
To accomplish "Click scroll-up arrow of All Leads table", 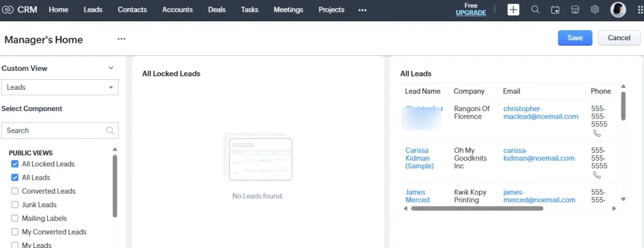I will 623,86.
